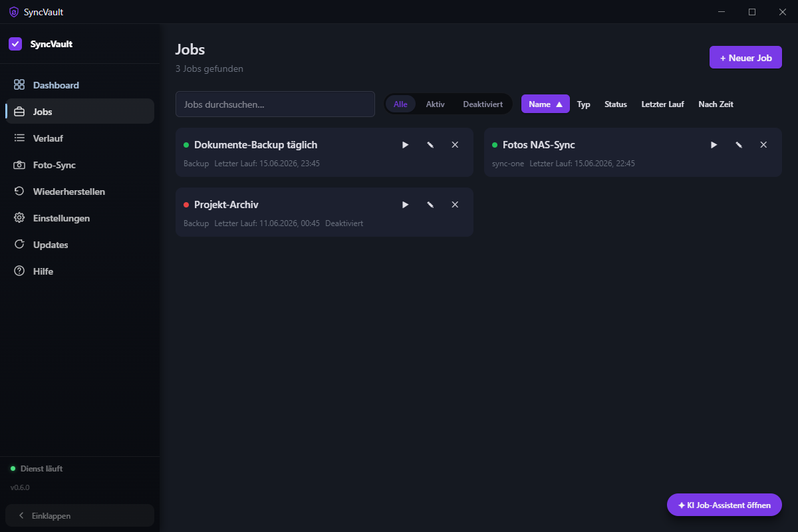Collapse the sidebar with Einklappen
Viewport: 798px width, 532px height.
click(x=80, y=515)
